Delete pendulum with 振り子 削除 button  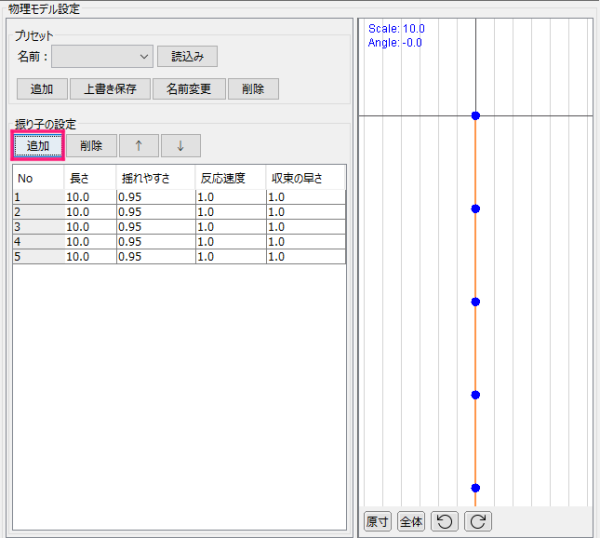coord(91,146)
